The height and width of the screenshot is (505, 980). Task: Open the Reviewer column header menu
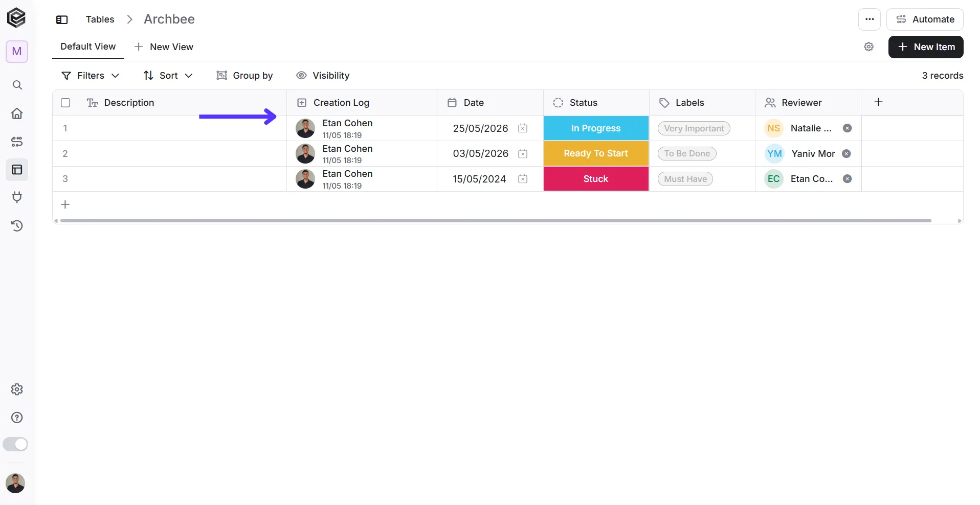pyautogui.click(x=808, y=103)
